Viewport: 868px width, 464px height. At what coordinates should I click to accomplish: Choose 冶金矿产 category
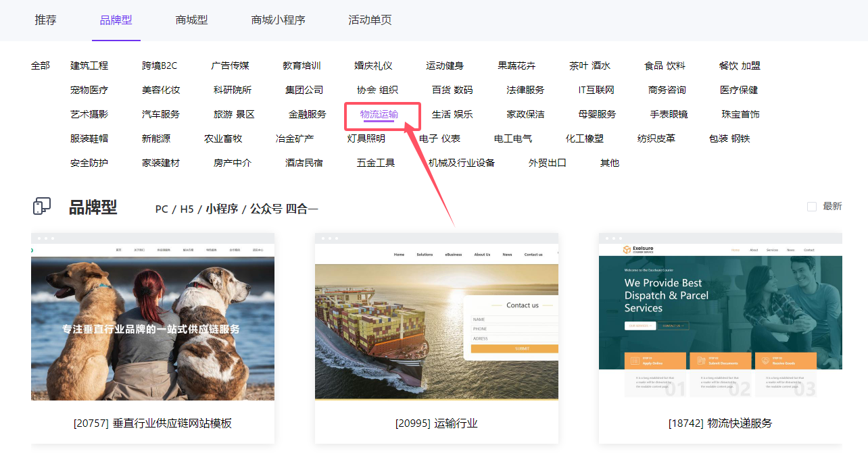point(295,138)
